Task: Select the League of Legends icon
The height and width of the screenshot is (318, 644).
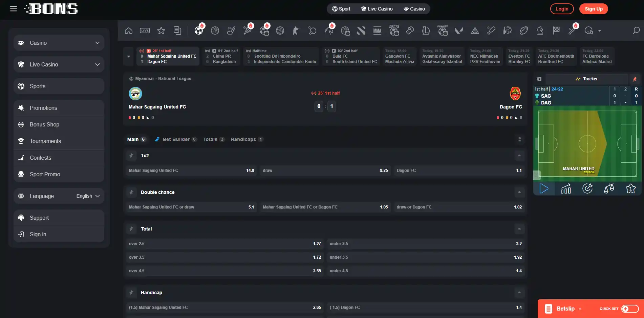Action: 426,31
